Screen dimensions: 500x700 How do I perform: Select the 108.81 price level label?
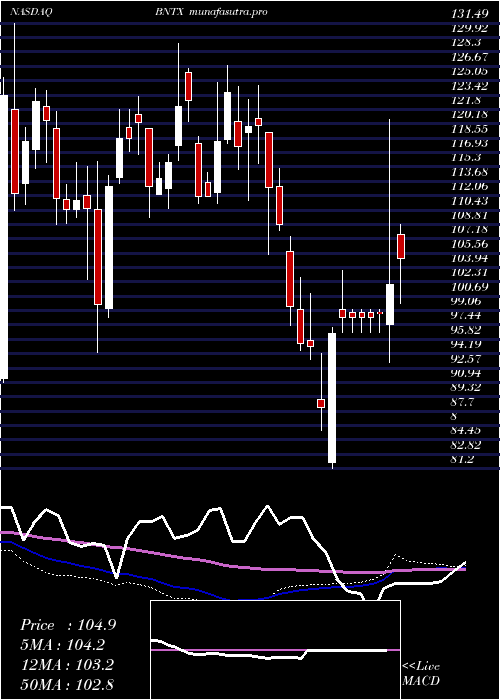point(470,215)
